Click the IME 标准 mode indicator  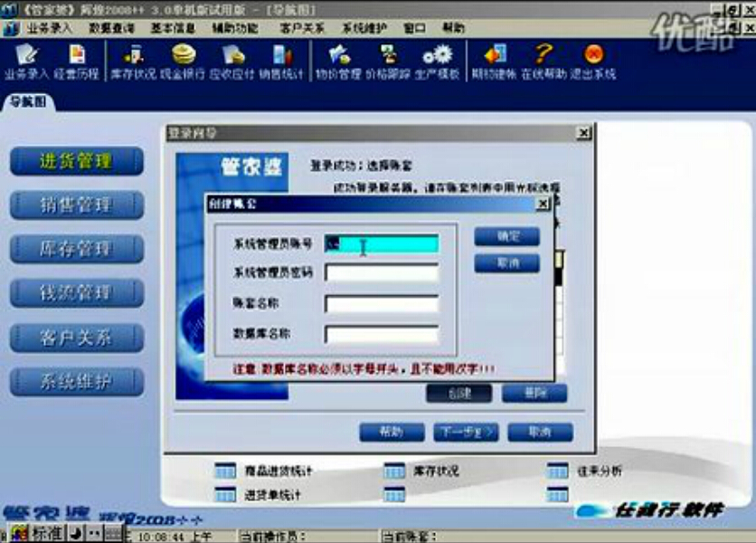tap(47, 533)
